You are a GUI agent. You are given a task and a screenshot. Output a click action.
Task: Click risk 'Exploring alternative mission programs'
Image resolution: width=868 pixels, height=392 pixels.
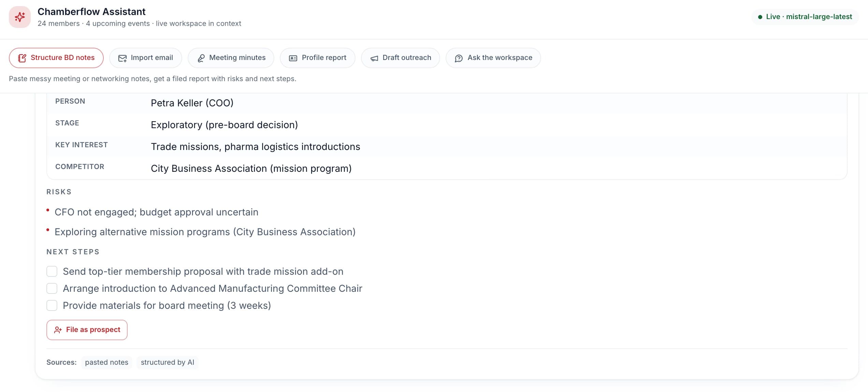(205, 232)
